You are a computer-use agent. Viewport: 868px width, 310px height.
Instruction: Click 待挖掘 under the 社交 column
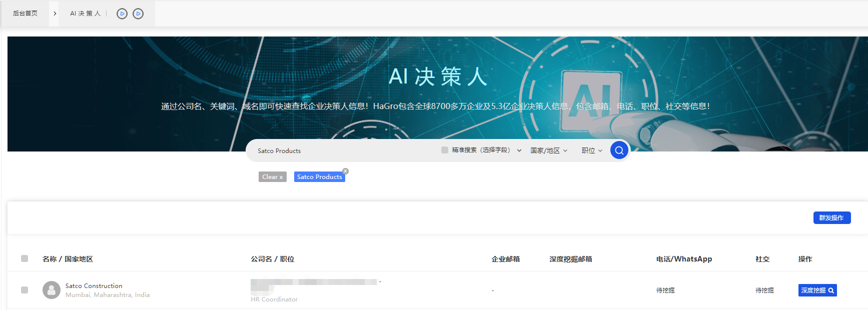(x=764, y=290)
